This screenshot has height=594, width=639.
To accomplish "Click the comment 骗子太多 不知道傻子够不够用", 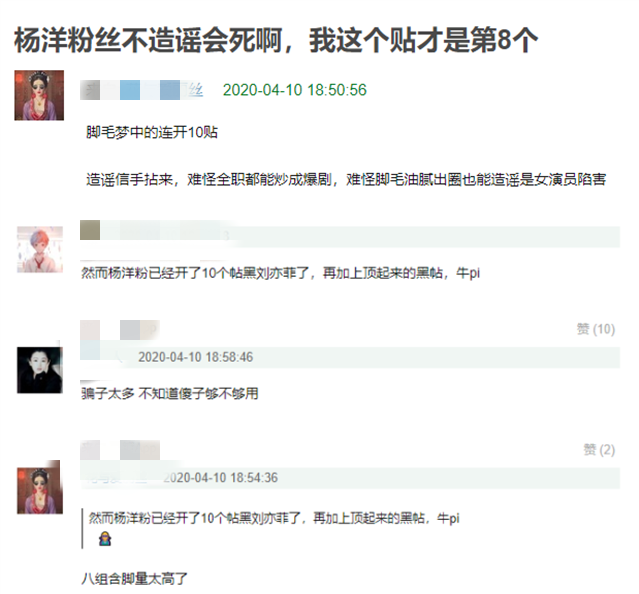I will click(170, 394).
